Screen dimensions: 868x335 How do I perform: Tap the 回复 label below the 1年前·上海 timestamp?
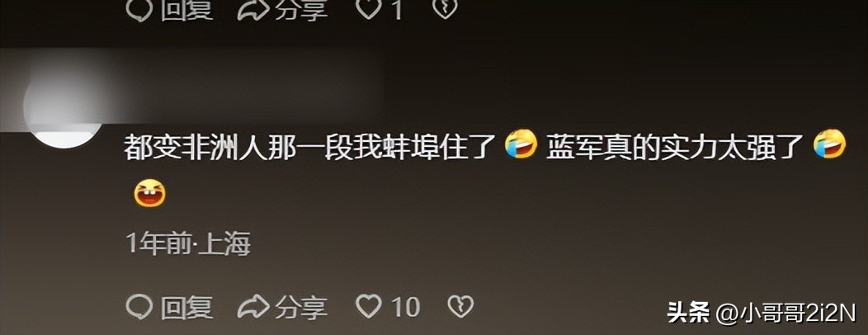coord(186,307)
